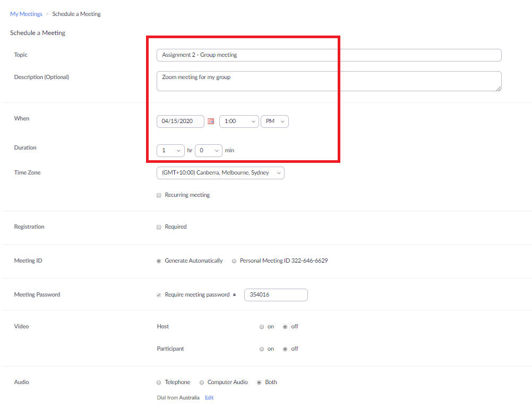Open the 1:00 start time dropdown

pos(239,121)
